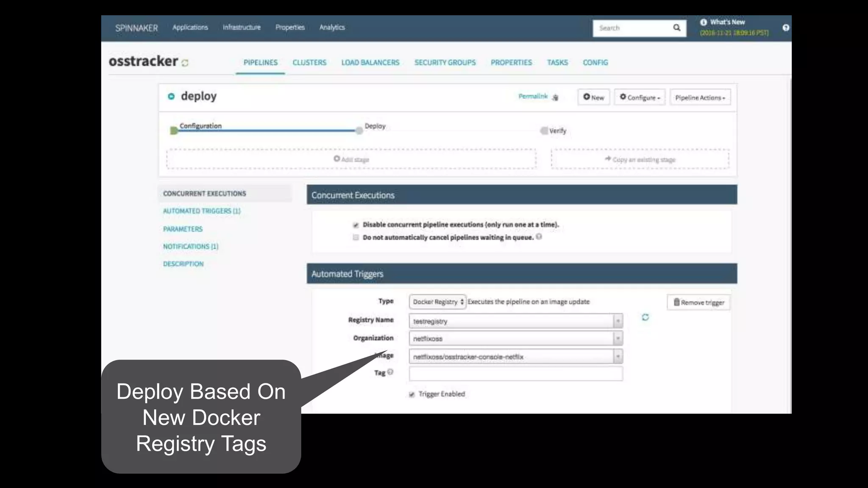This screenshot has width=868, height=488.
Task: Jump to Parameters section
Action: tap(183, 229)
